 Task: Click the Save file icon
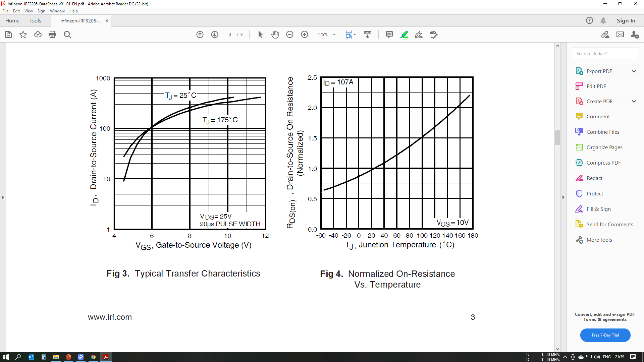pos(8,35)
